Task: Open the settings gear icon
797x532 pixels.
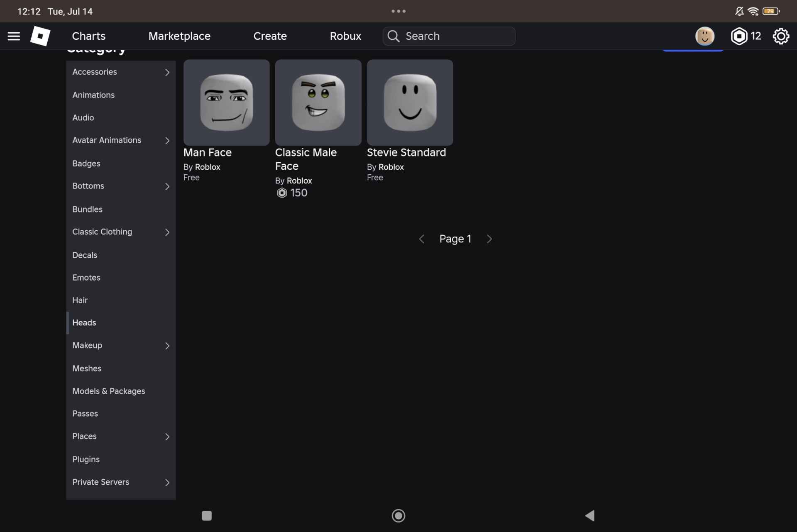Action: point(781,36)
